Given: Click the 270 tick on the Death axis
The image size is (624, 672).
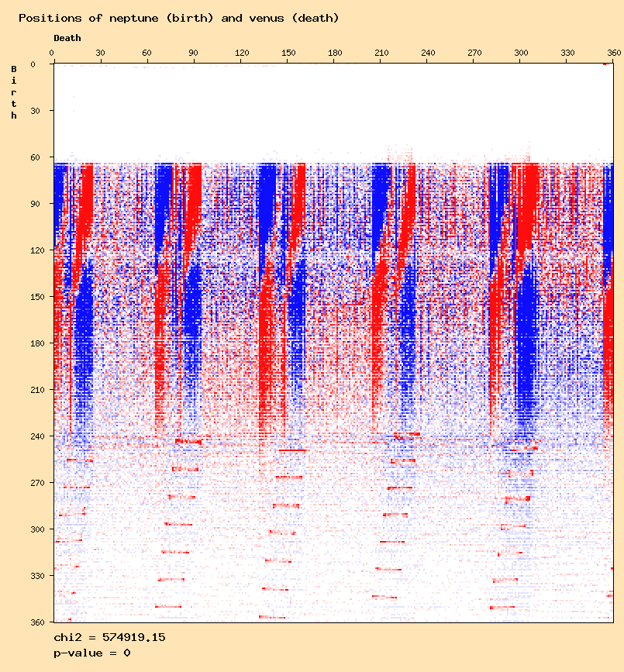Looking at the screenshot, I should (x=475, y=53).
